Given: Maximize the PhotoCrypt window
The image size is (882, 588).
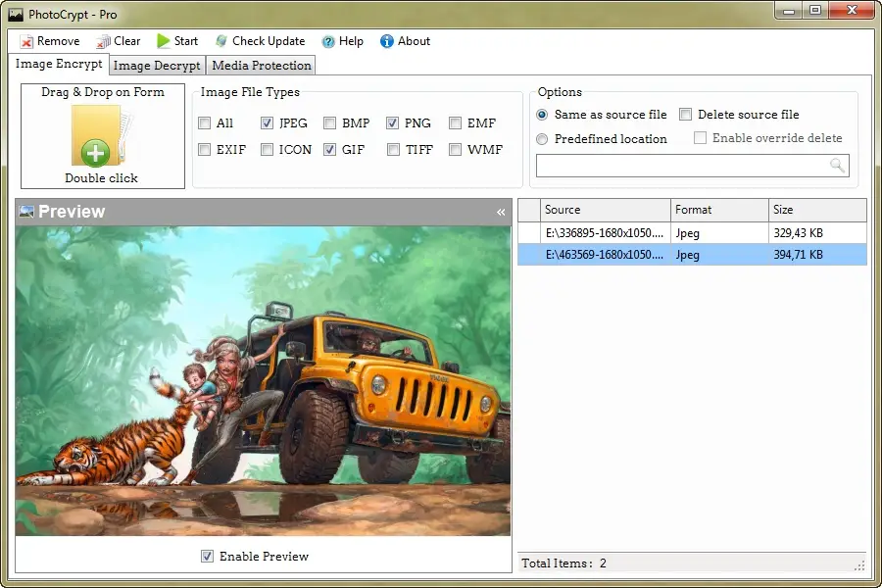Looking at the screenshot, I should click(x=815, y=11).
